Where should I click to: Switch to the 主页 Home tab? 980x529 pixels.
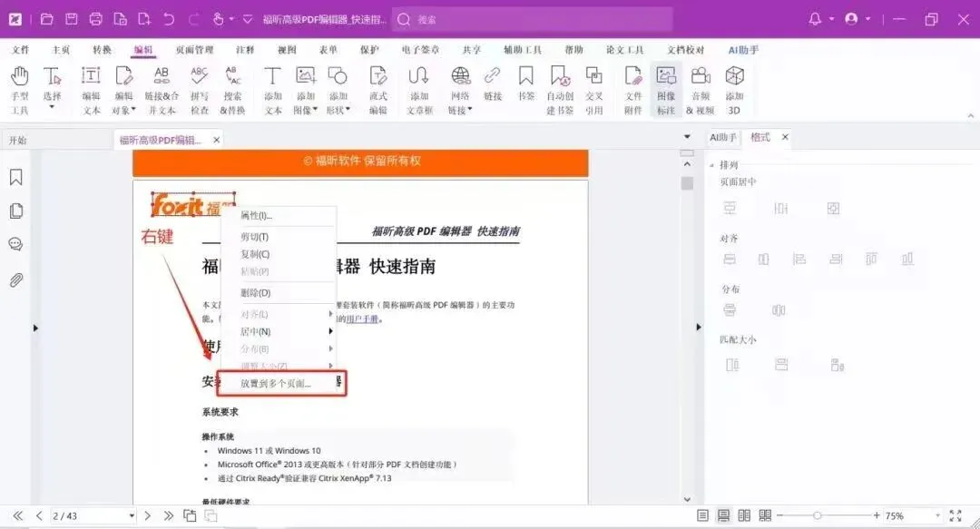[x=61, y=49]
